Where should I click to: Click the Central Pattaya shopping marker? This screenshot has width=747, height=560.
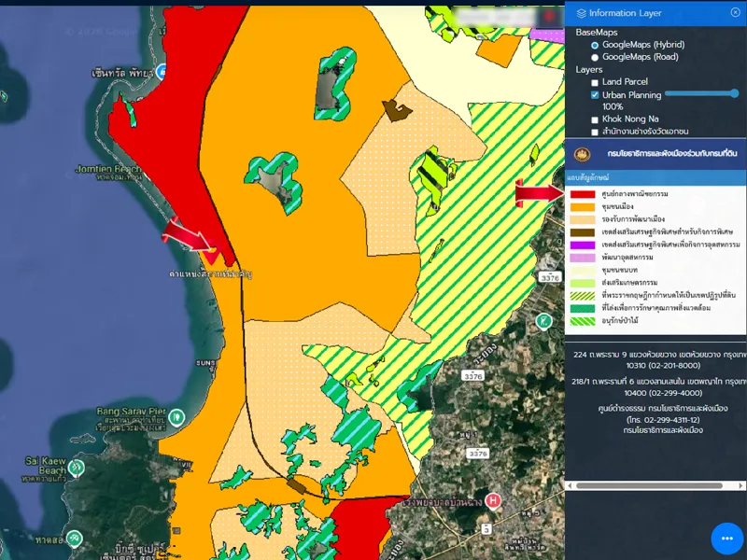(x=162, y=71)
